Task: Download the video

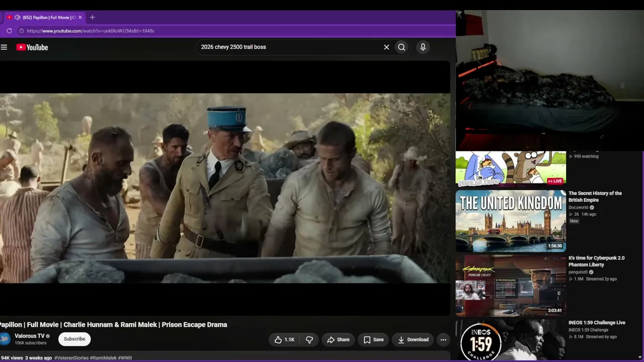Action: coord(413,340)
